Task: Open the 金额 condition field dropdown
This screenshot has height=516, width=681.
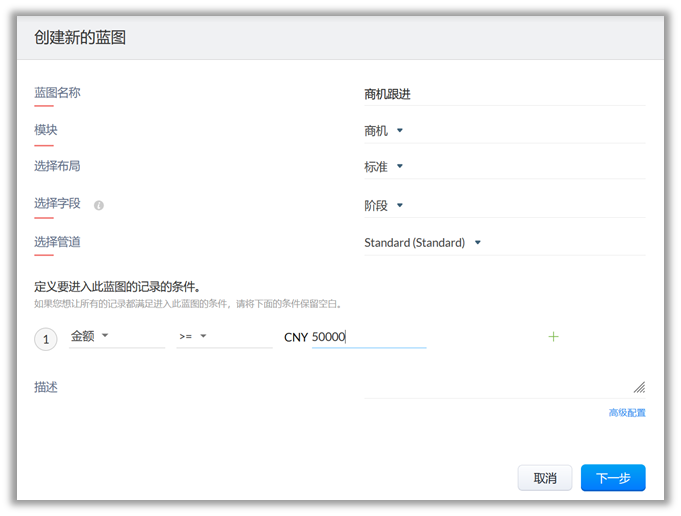Action: tap(90, 337)
